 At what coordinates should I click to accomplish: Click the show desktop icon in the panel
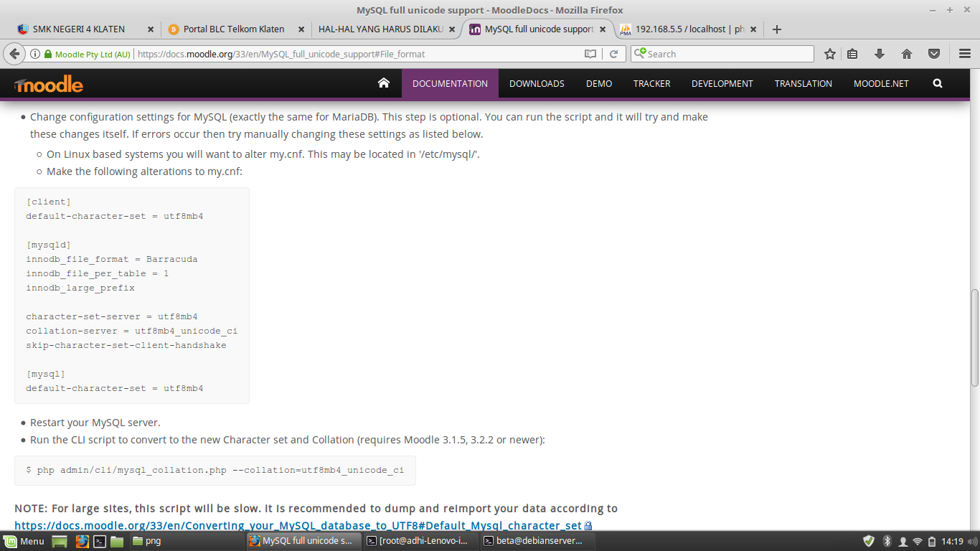tap(60, 541)
